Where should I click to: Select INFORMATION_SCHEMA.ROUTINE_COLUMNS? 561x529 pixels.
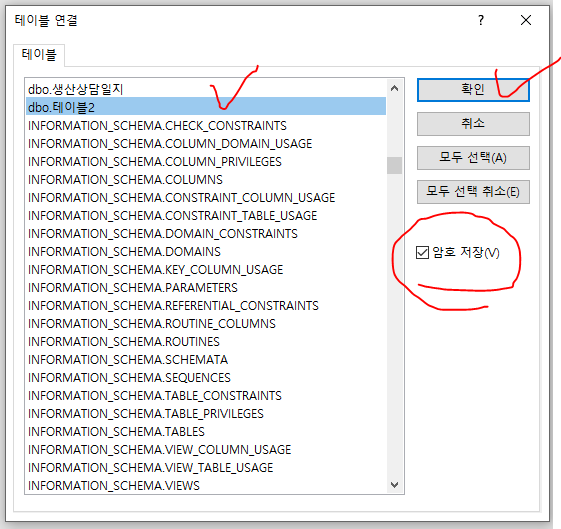pyautogui.click(x=206, y=323)
